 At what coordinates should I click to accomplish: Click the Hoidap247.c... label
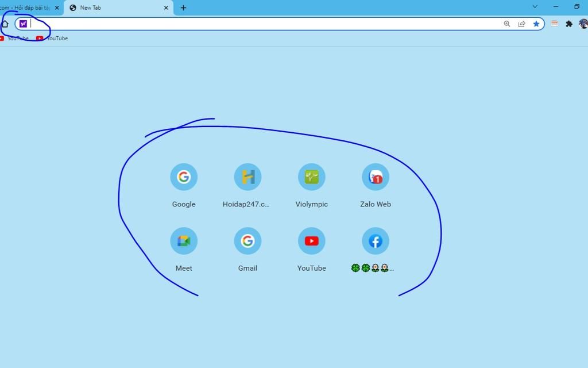tap(246, 204)
